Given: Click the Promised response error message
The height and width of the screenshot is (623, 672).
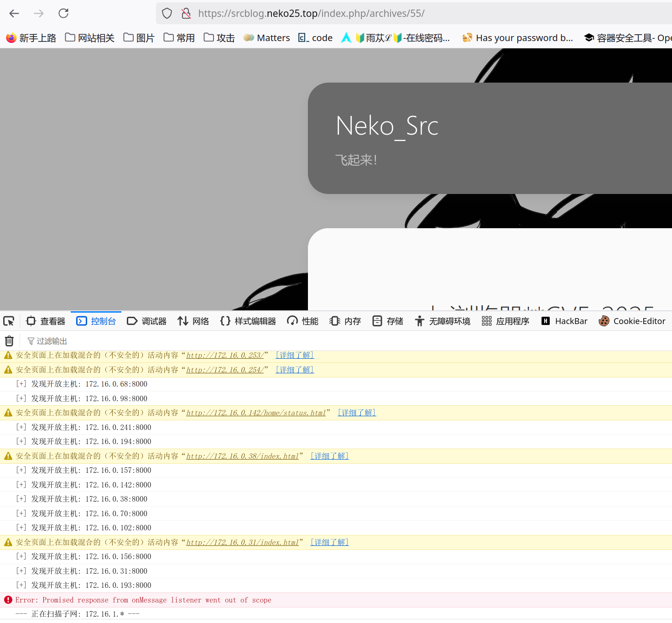Looking at the screenshot, I should [143, 600].
